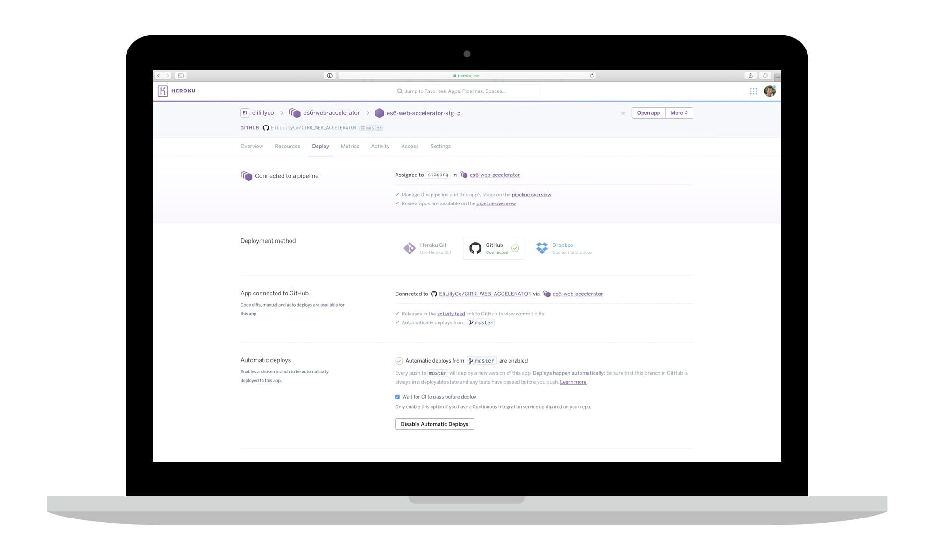Add a new Safari tab plus button

(778, 77)
